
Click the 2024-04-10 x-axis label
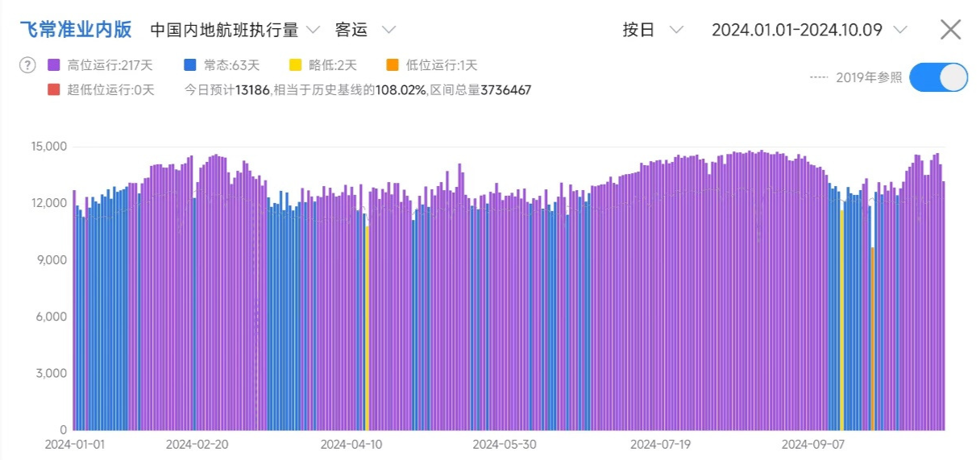(351, 444)
